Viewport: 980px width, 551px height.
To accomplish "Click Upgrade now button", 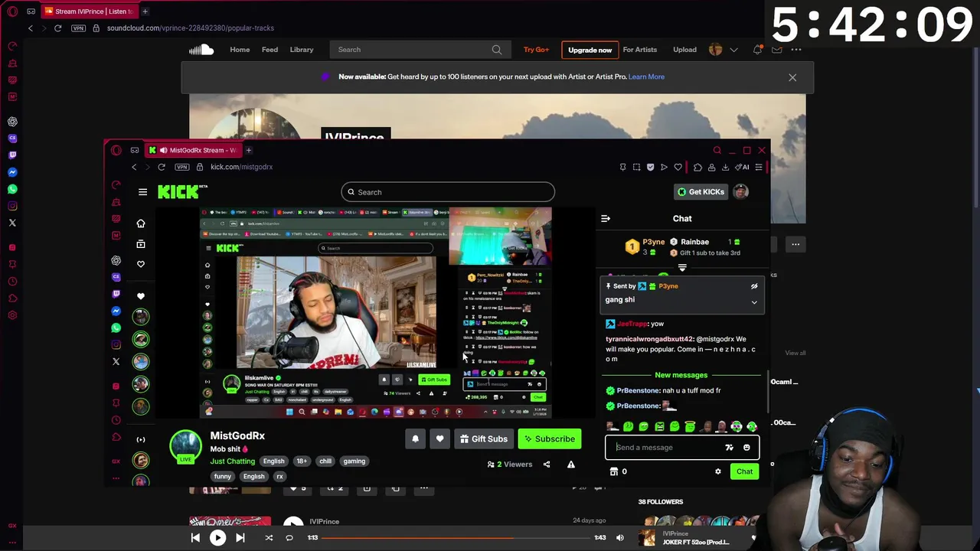I will click(590, 50).
